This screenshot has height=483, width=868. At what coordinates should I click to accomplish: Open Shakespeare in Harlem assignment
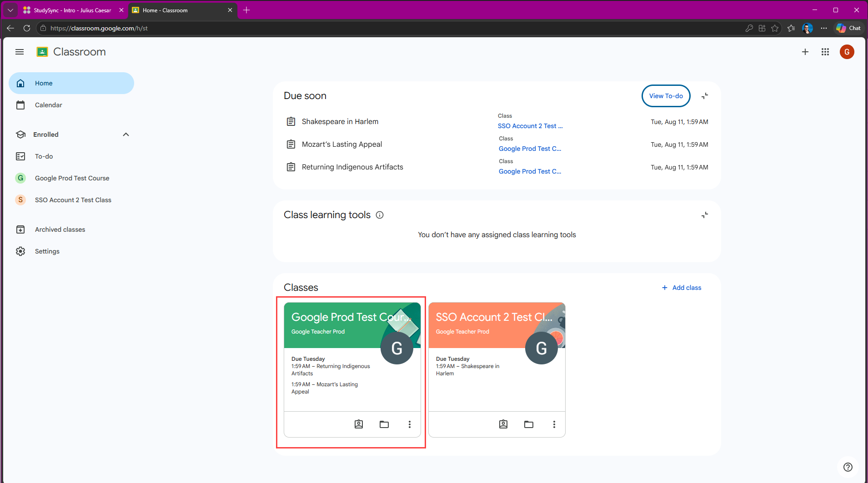pyautogui.click(x=340, y=122)
